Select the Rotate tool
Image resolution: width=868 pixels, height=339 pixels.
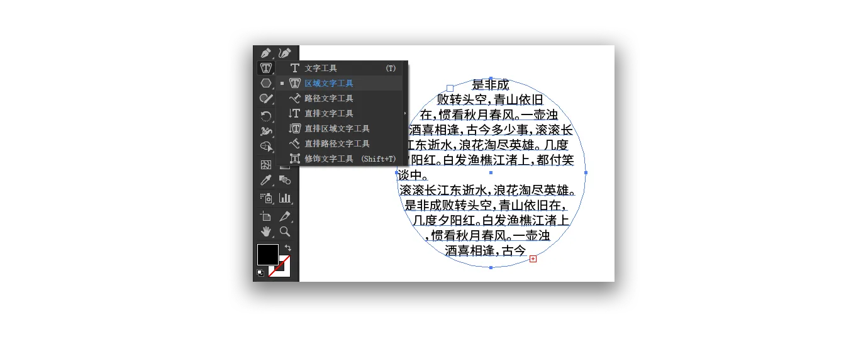(266, 116)
